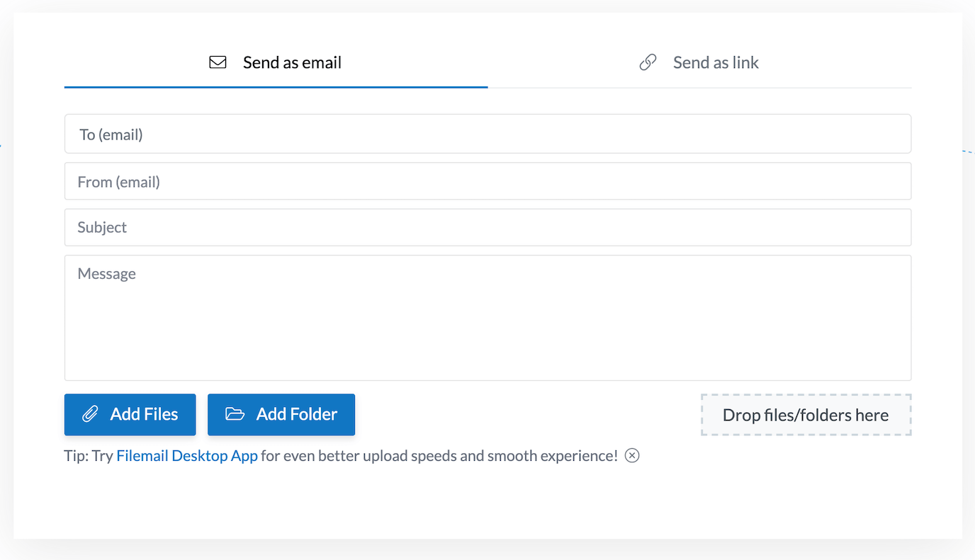Screen dimensions: 975x560
Task: Click the paperclip icon on Add Files button
Action: (88, 414)
